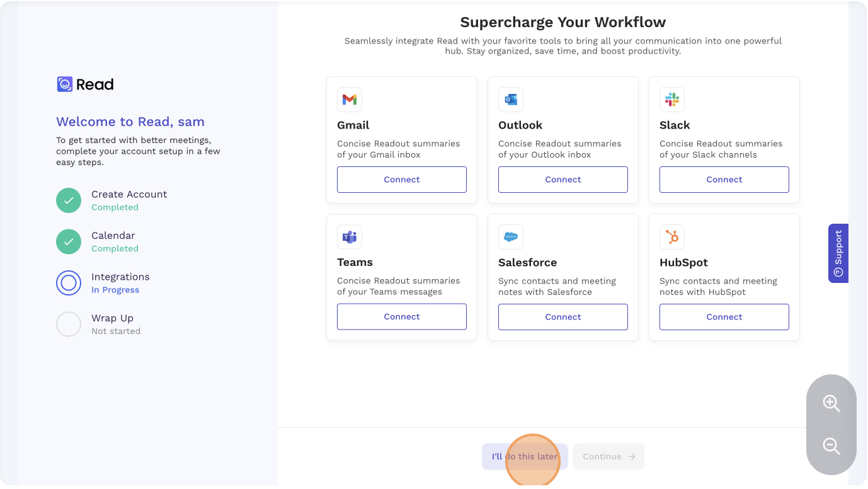Select the Create Account step label
Viewport: 868px width, 489px height.
click(129, 194)
